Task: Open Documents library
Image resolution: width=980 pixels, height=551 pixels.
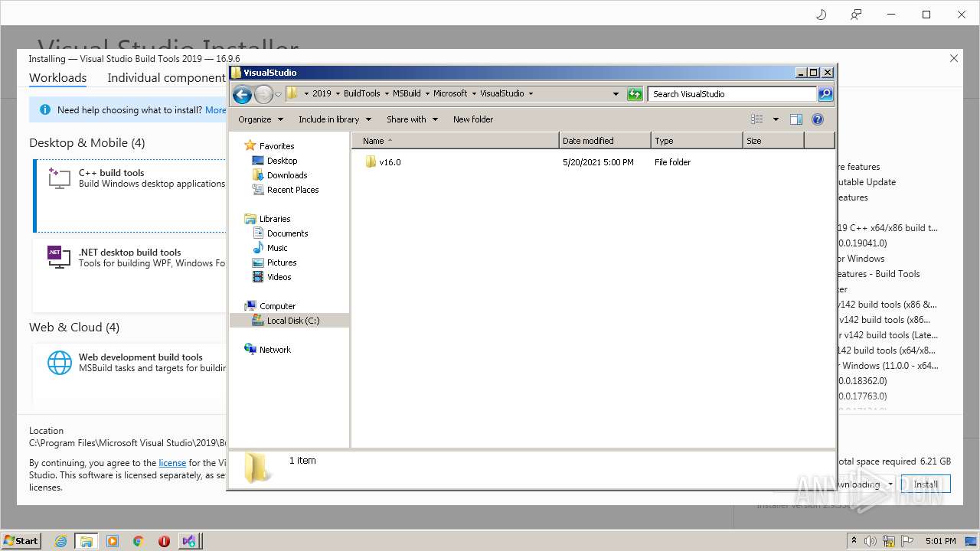Action: point(287,233)
